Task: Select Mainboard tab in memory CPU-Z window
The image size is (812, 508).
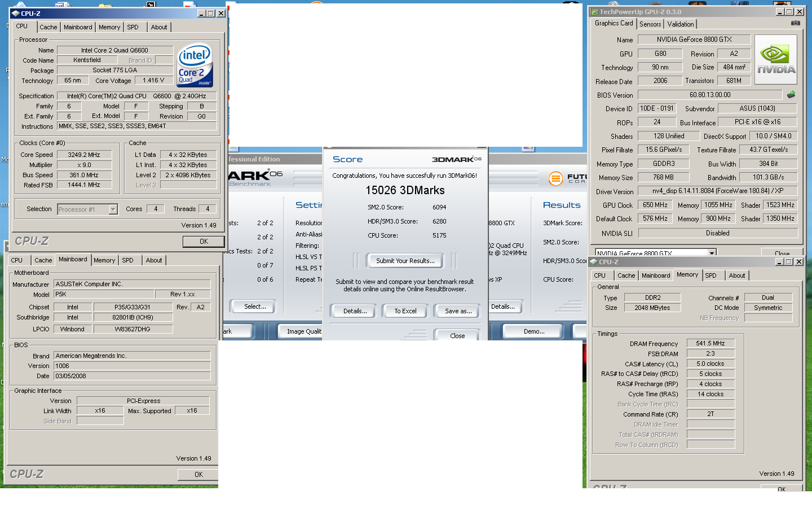Action: tap(656, 275)
